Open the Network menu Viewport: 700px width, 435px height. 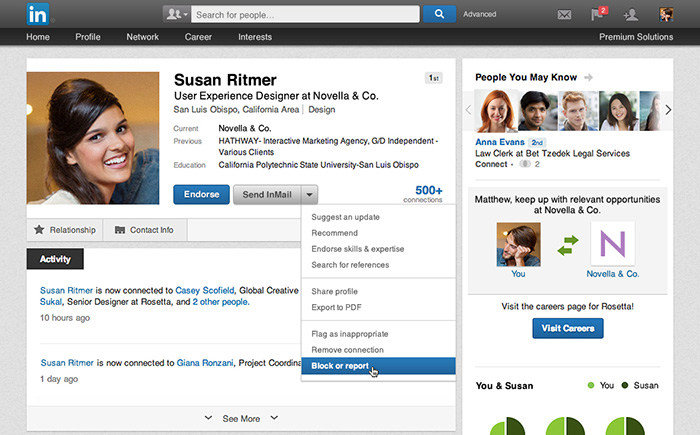tap(142, 37)
